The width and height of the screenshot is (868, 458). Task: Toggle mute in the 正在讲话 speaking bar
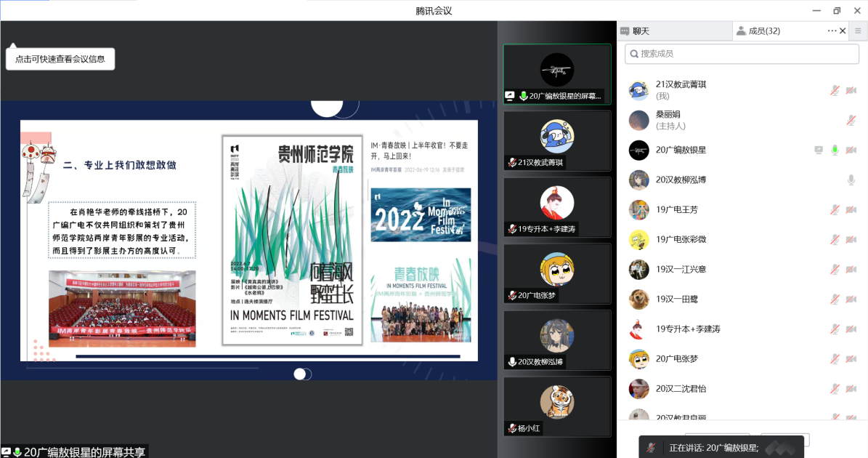(652, 447)
